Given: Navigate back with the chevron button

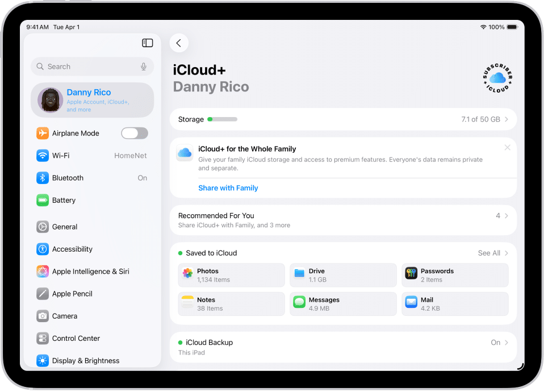Looking at the screenshot, I should tap(178, 43).
